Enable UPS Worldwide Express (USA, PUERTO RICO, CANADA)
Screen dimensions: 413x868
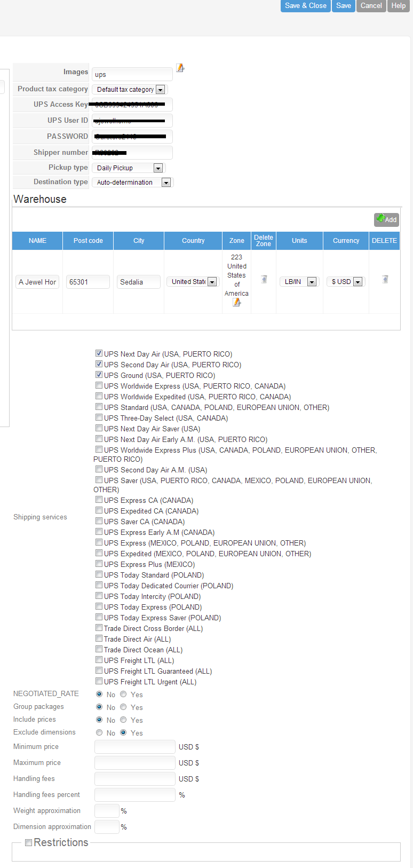point(99,385)
